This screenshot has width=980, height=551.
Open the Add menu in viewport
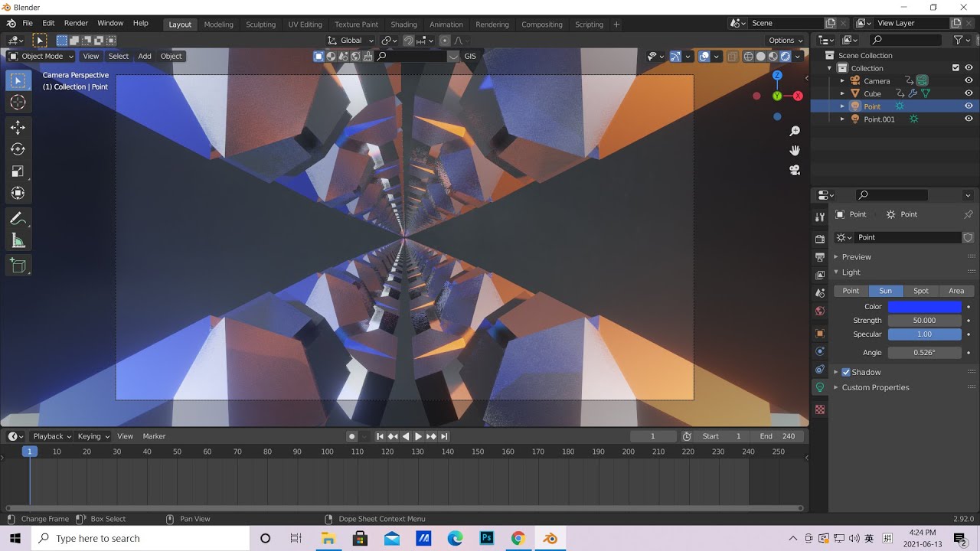click(x=144, y=56)
